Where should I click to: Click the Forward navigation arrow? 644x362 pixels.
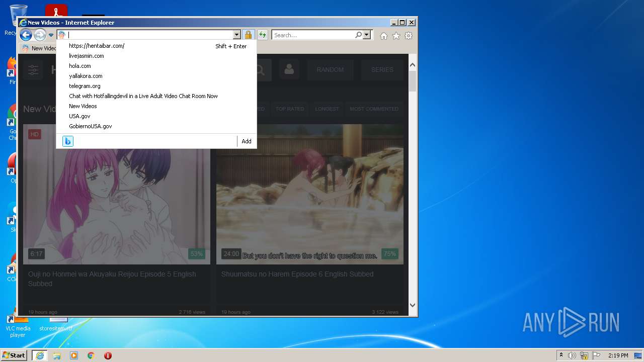click(x=40, y=35)
